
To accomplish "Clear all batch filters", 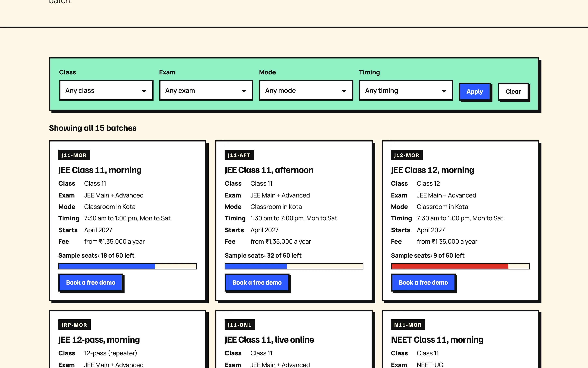I will pos(513,92).
